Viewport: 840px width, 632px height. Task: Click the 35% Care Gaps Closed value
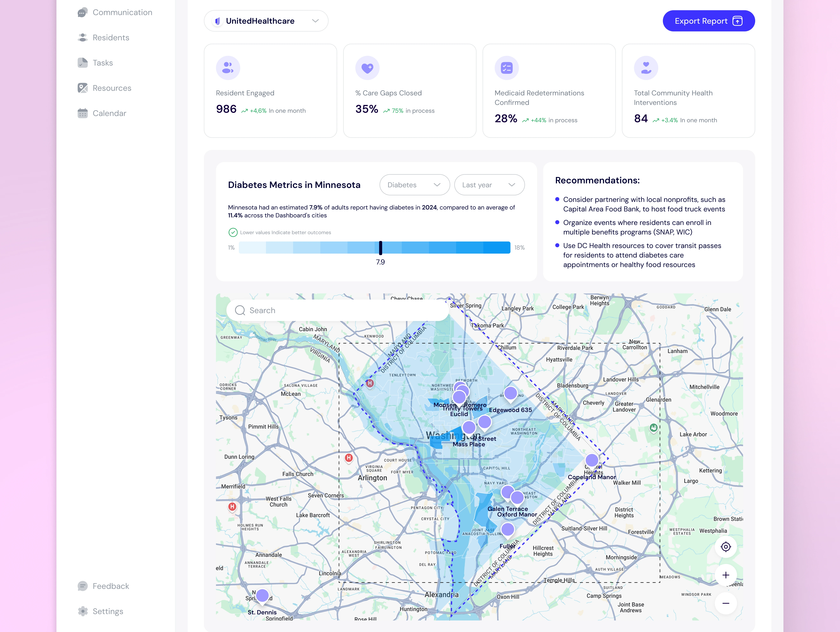click(x=367, y=109)
